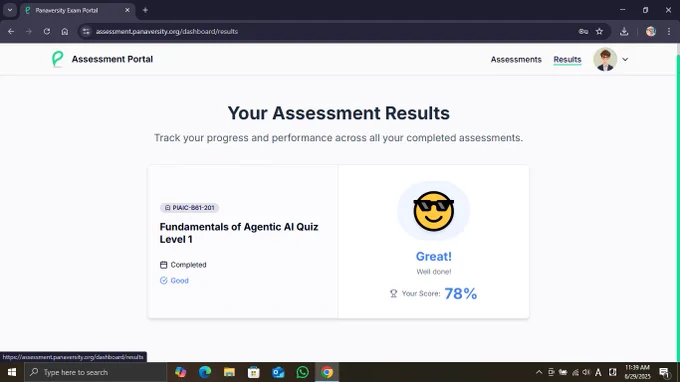The image size is (680, 382).
Task: Open a new browser tab
Action: tap(145, 10)
